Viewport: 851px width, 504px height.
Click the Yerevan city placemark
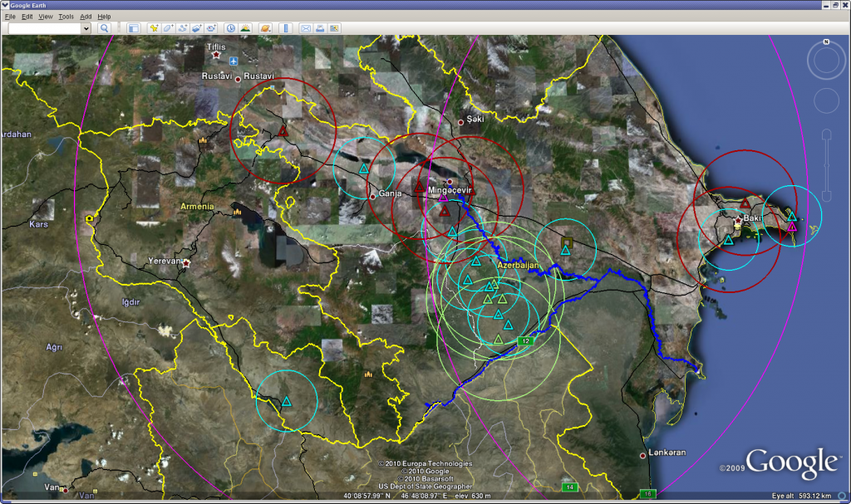pos(186,263)
